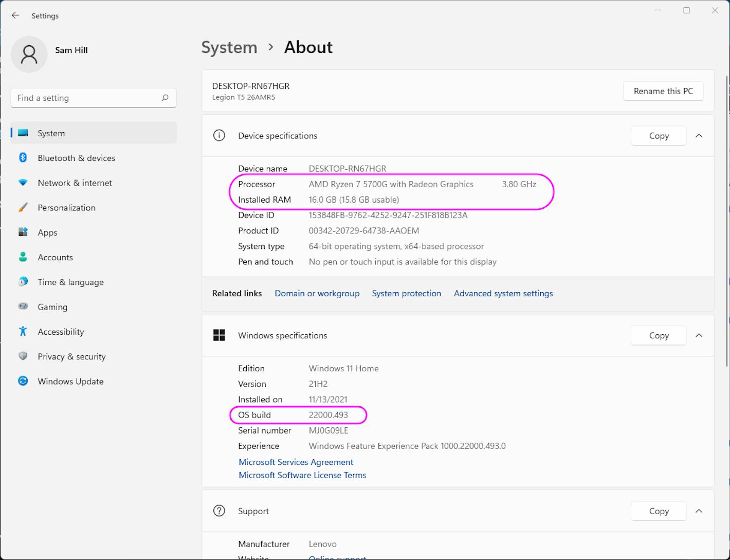
Task: Collapse the Windows specifications section
Action: [699, 335]
